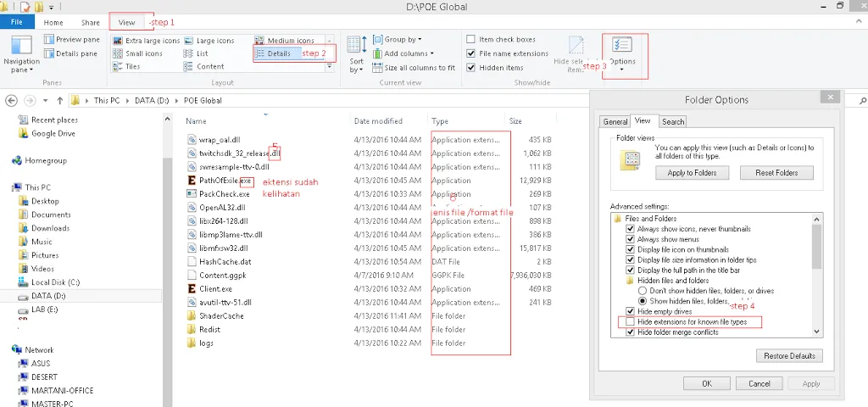Open Homegroup in navigation pane
868x407 pixels.
39,160
